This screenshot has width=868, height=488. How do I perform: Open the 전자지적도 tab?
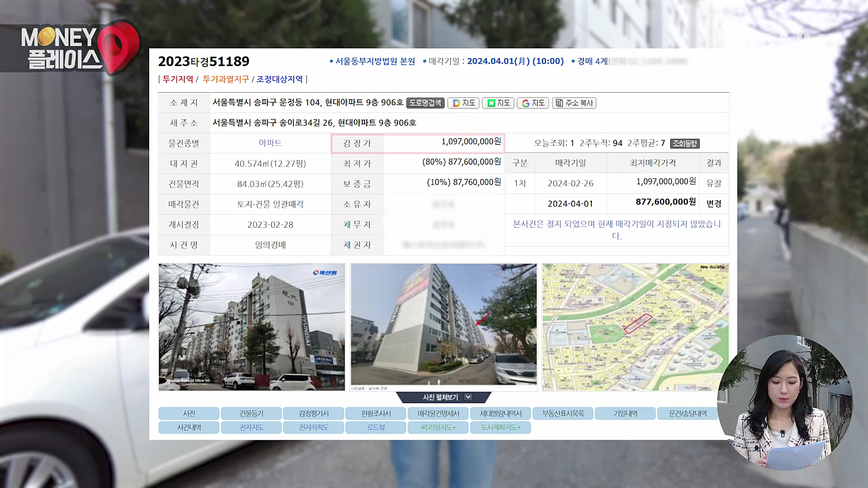pos(314,428)
